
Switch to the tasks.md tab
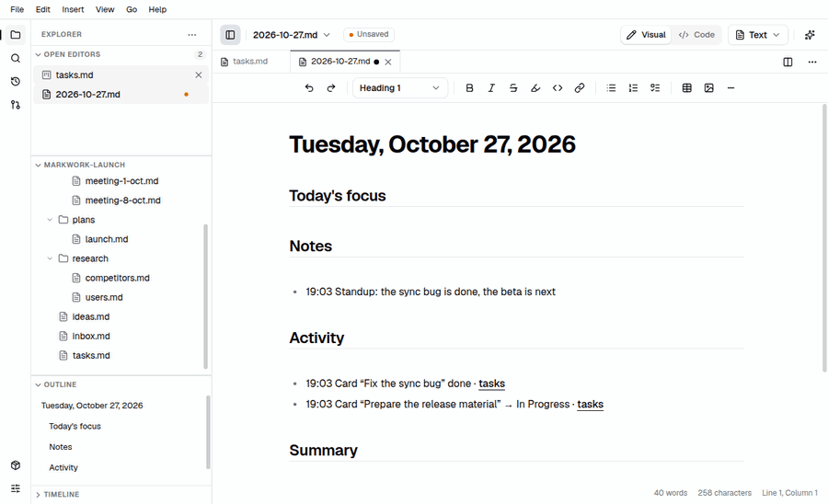click(251, 62)
